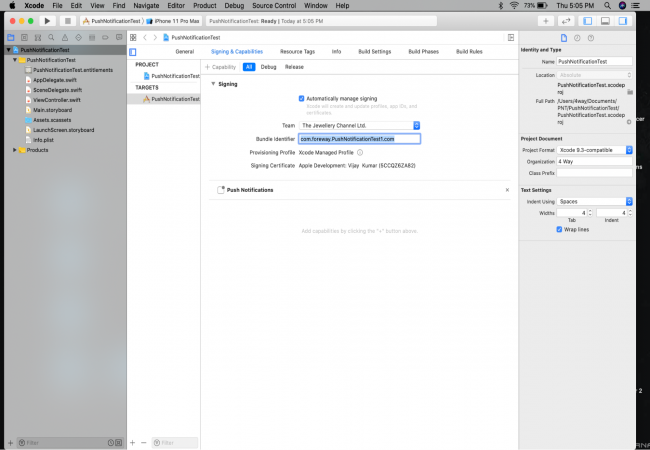Open related items grid icon
This screenshot has width=650, height=450.
(x=133, y=37)
